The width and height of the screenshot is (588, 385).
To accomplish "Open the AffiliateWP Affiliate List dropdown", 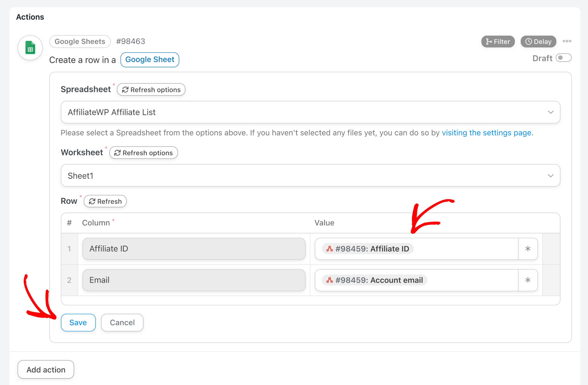I will point(310,112).
